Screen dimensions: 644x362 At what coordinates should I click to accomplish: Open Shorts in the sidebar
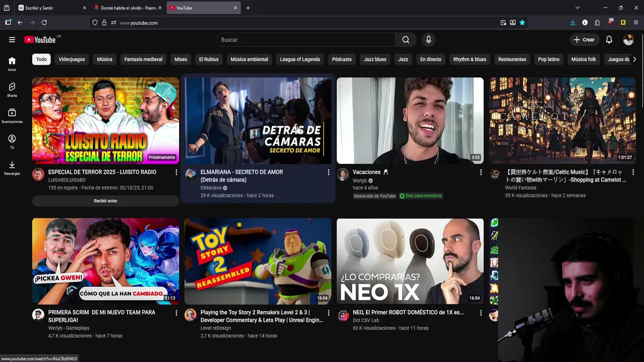[12, 89]
